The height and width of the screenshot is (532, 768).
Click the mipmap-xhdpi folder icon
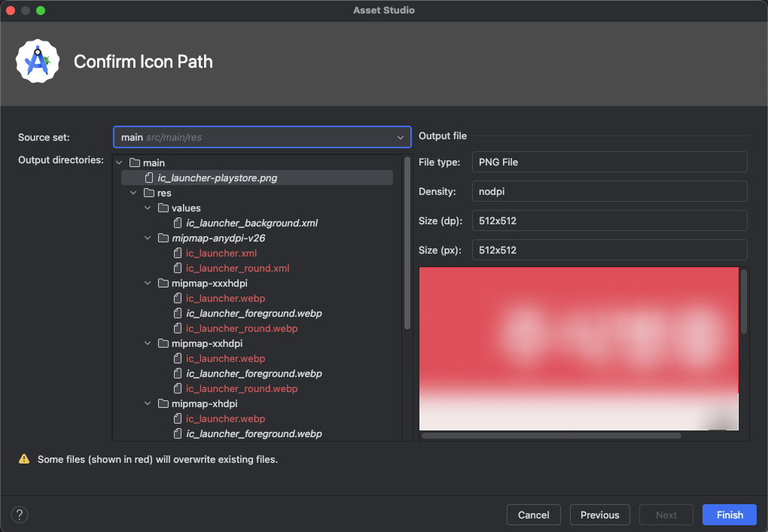coord(163,403)
